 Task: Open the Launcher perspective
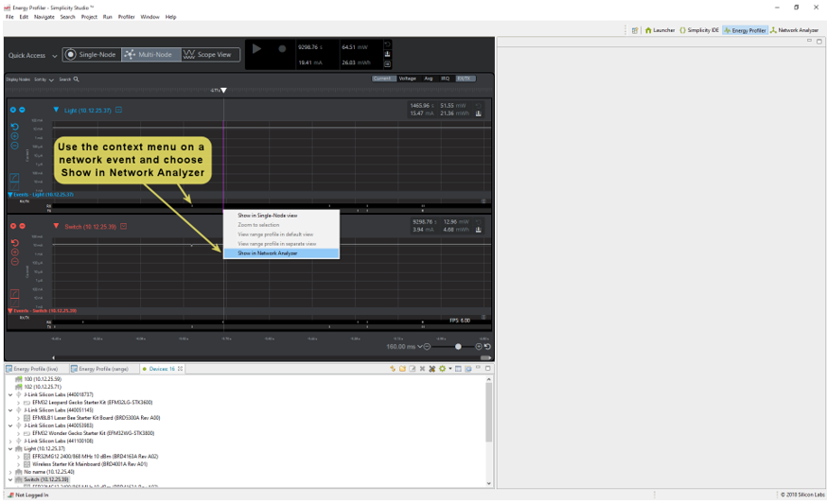[660, 30]
